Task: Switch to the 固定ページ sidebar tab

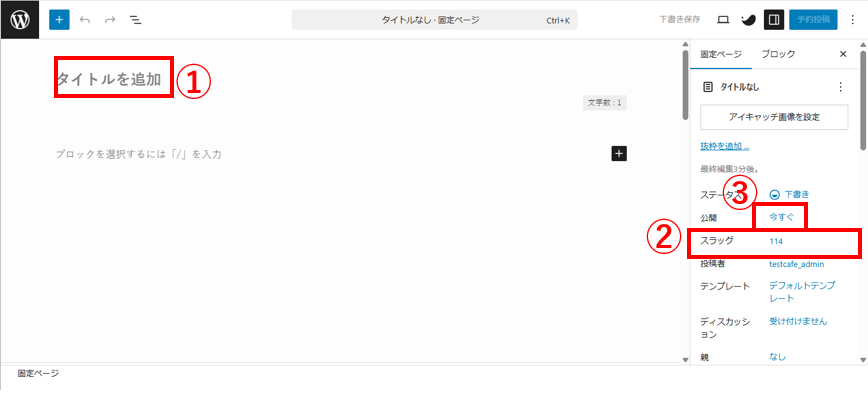Action: [720, 54]
